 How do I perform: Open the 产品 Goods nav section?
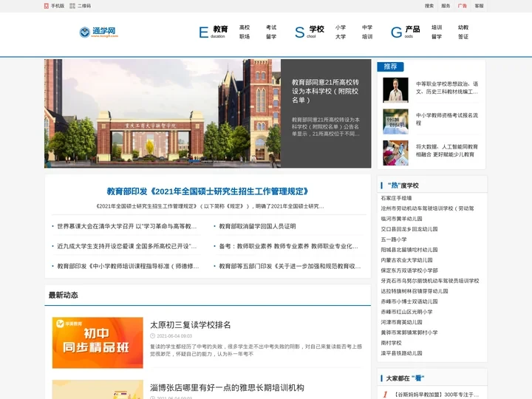pyautogui.click(x=406, y=32)
